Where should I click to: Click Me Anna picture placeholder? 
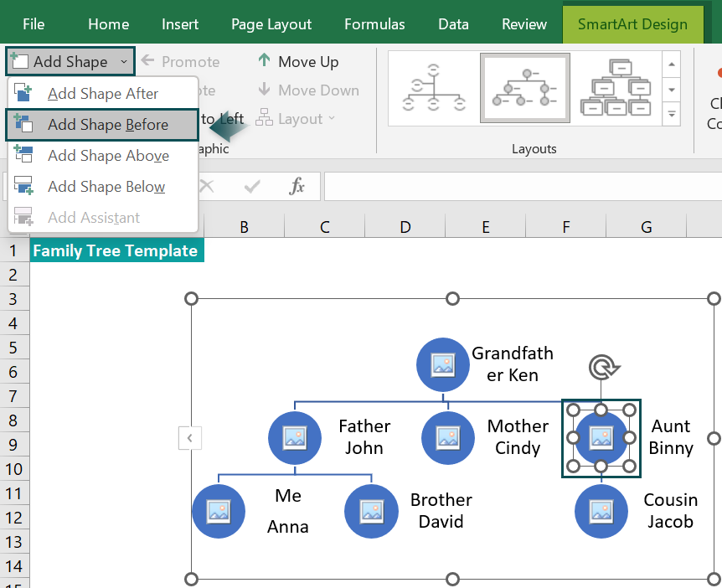[x=219, y=511]
